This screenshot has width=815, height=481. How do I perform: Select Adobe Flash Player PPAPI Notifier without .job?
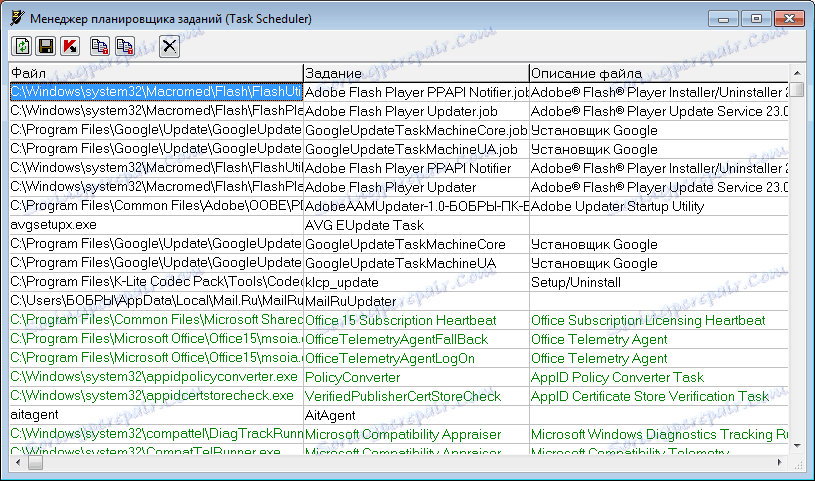(416, 168)
